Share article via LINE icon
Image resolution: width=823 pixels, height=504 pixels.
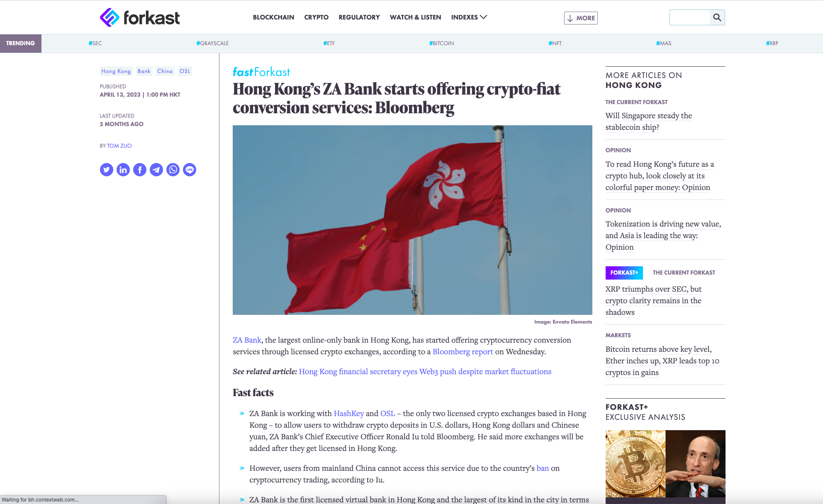point(190,170)
